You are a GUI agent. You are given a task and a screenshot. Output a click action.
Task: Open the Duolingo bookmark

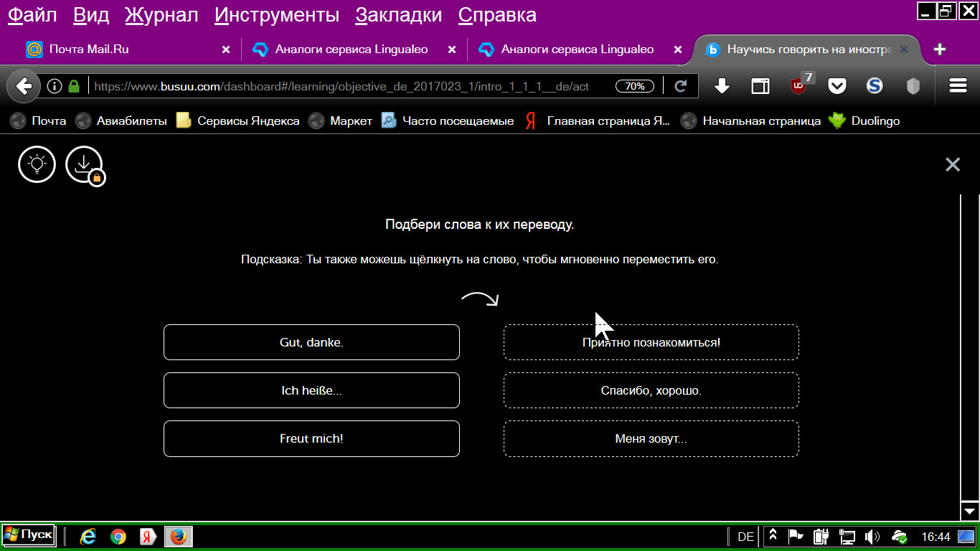pyautogui.click(x=864, y=121)
